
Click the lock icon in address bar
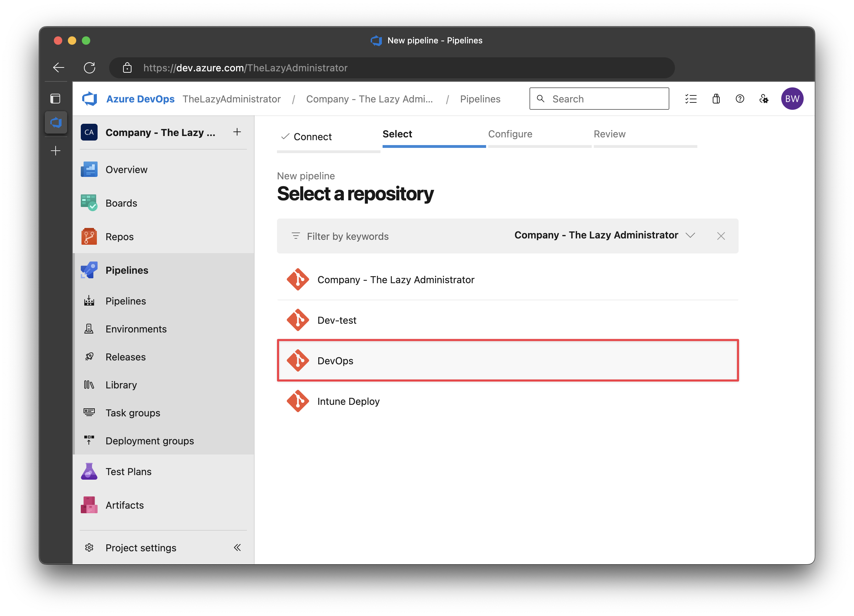[x=127, y=68]
